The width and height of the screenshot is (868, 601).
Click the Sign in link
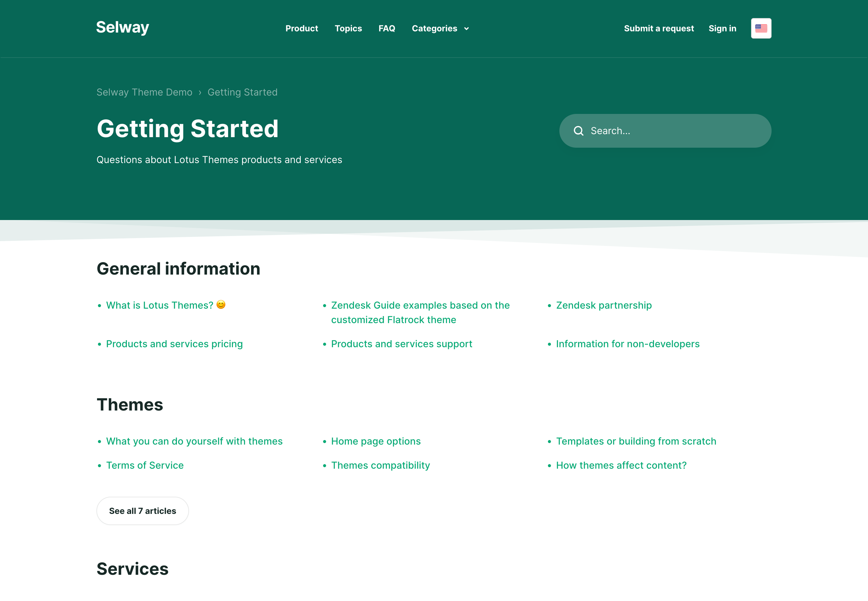pos(722,29)
